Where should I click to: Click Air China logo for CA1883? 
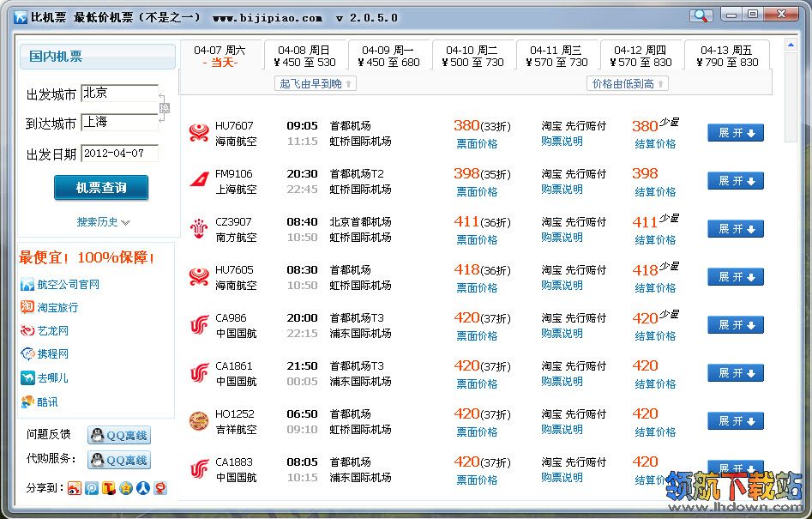click(199, 469)
